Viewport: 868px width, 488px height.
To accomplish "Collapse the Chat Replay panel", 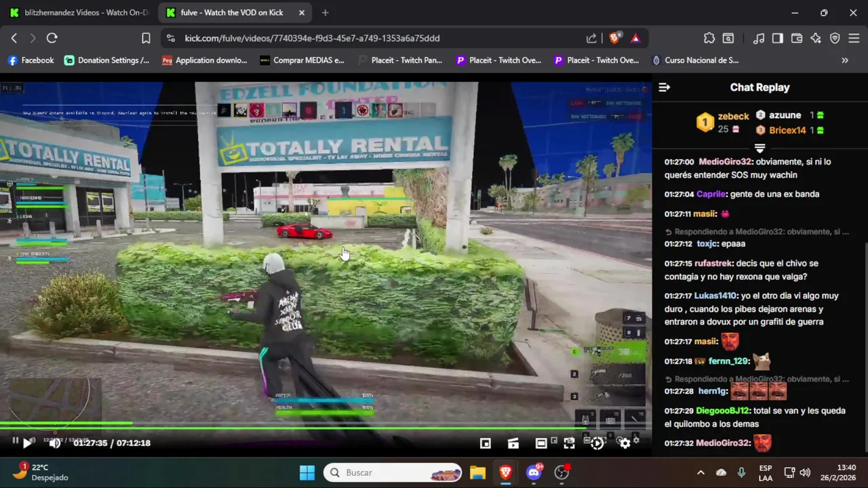I will coord(665,87).
